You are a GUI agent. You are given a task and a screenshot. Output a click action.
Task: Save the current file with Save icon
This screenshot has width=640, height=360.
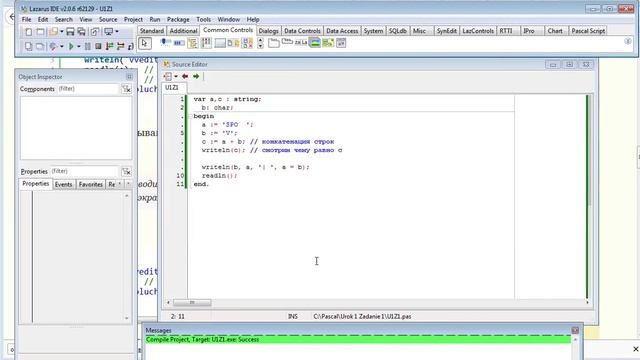click(x=70, y=31)
